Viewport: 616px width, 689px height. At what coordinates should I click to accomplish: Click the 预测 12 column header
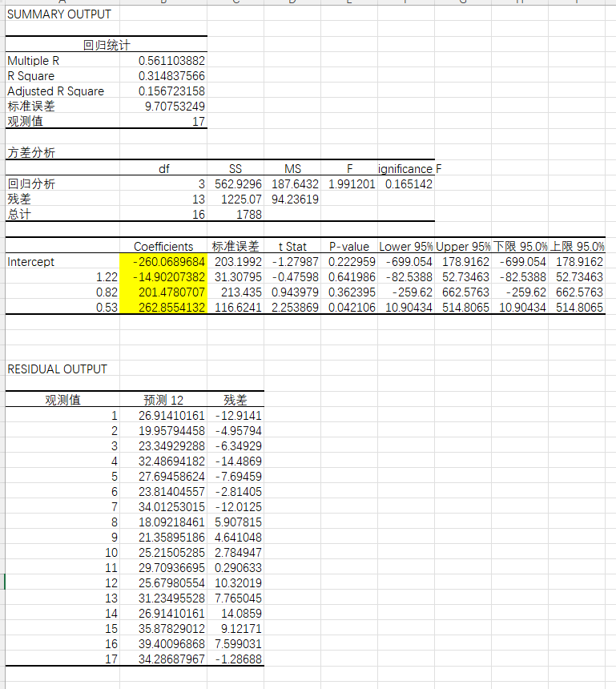[x=163, y=401]
